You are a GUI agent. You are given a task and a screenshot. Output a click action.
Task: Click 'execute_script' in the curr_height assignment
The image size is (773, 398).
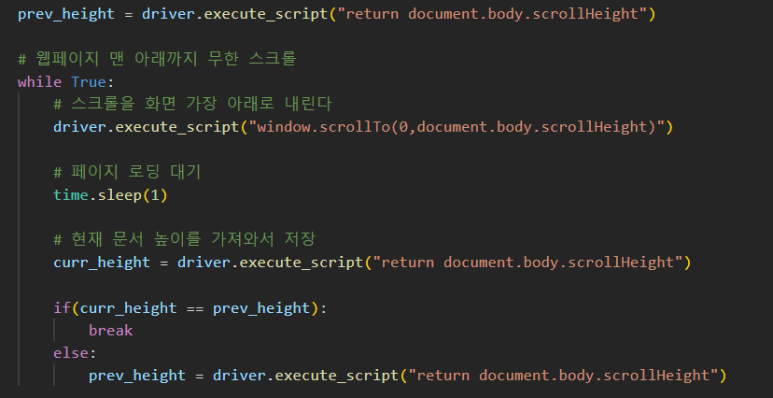(x=301, y=262)
